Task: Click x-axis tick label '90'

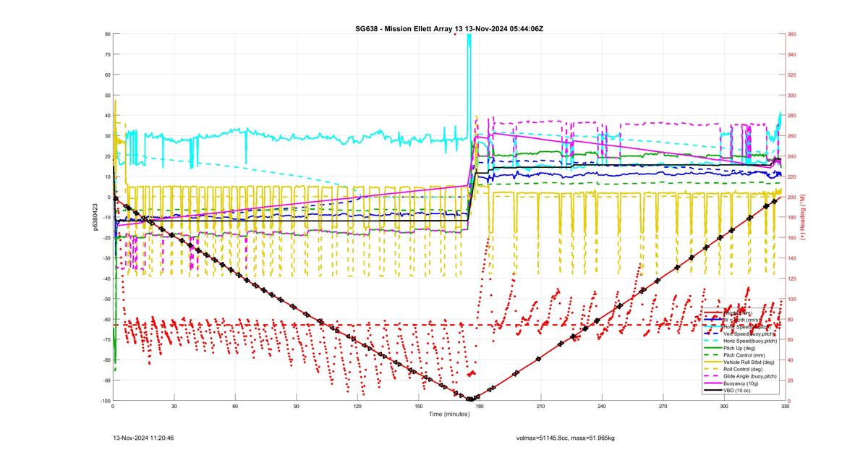Action: coord(296,407)
